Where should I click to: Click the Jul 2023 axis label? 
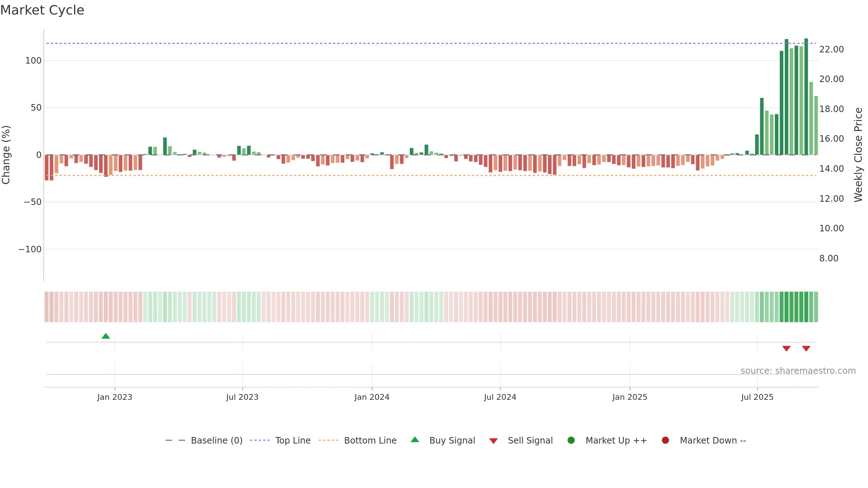click(242, 397)
